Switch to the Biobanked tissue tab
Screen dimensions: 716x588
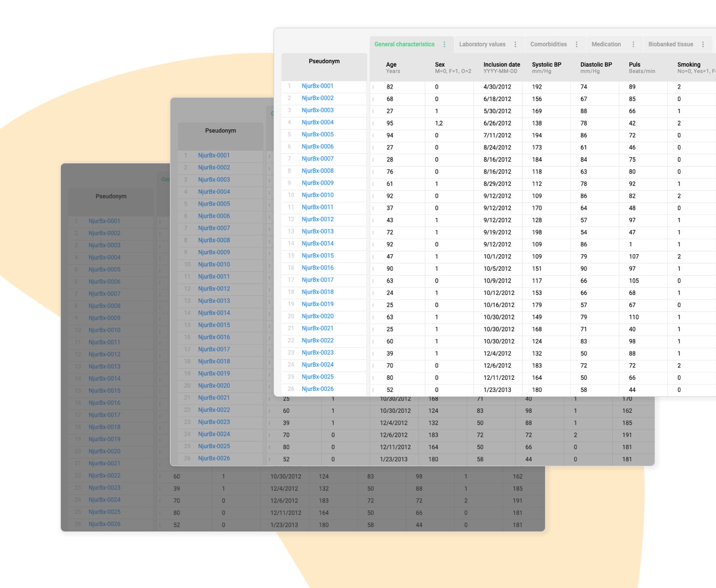coord(671,44)
